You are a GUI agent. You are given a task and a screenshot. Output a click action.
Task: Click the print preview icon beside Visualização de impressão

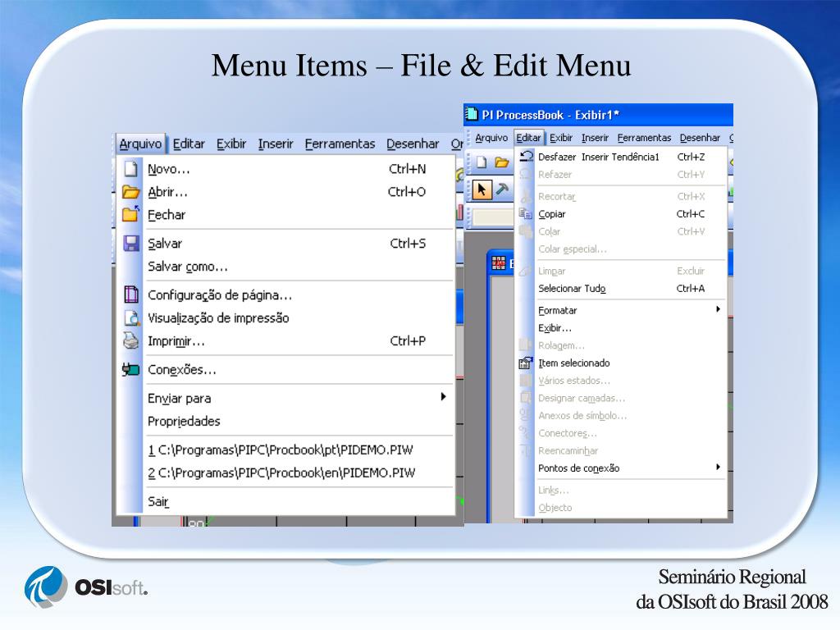coord(131,317)
